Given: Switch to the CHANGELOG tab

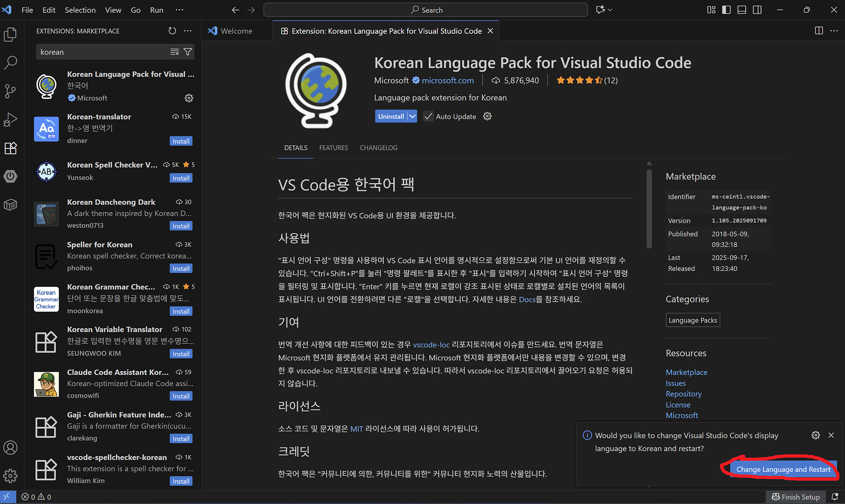Looking at the screenshot, I should point(378,148).
